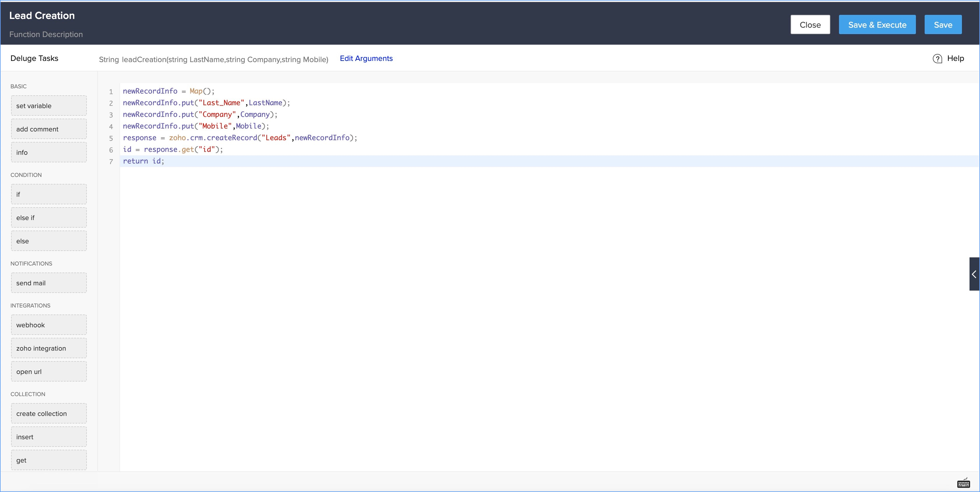Choose the webhook integration block
980x492 pixels.
tap(49, 325)
